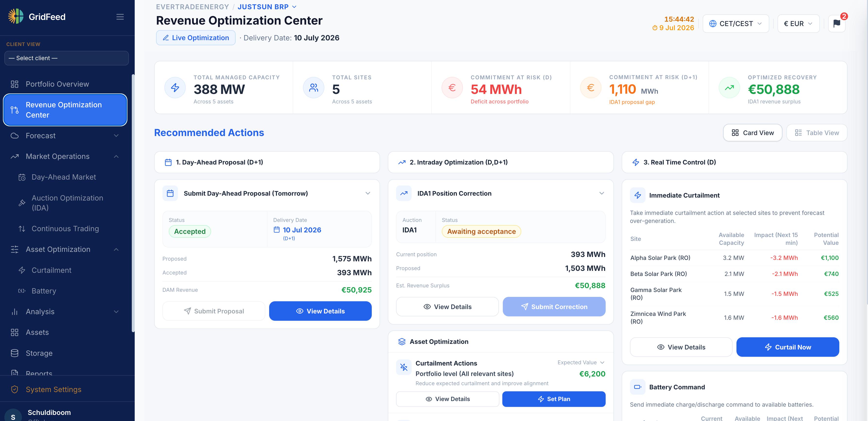
Task: Expand the Analysis menu section
Action: 65,312
